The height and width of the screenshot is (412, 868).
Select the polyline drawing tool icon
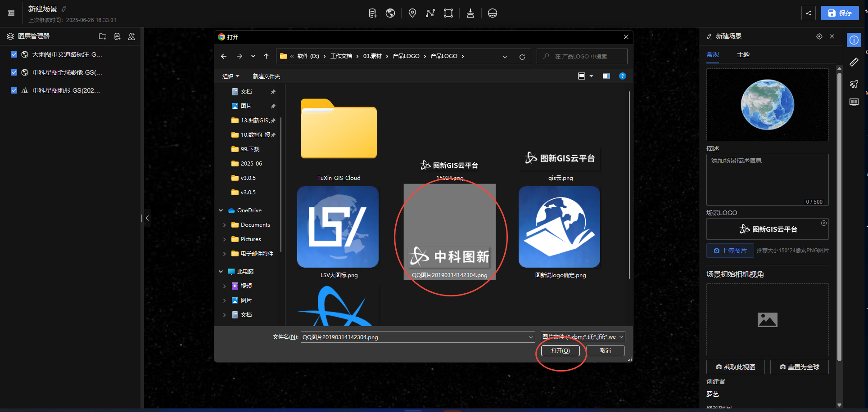click(x=430, y=13)
